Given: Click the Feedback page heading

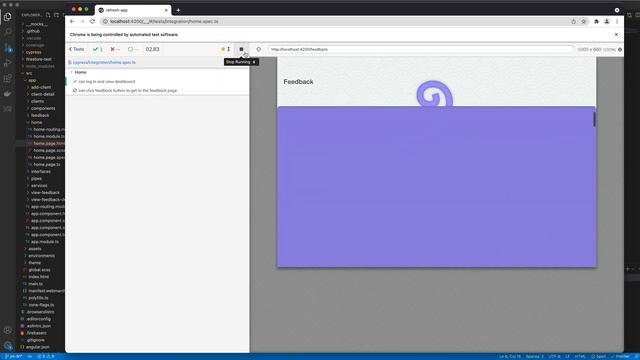Looking at the screenshot, I should [298, 82].
